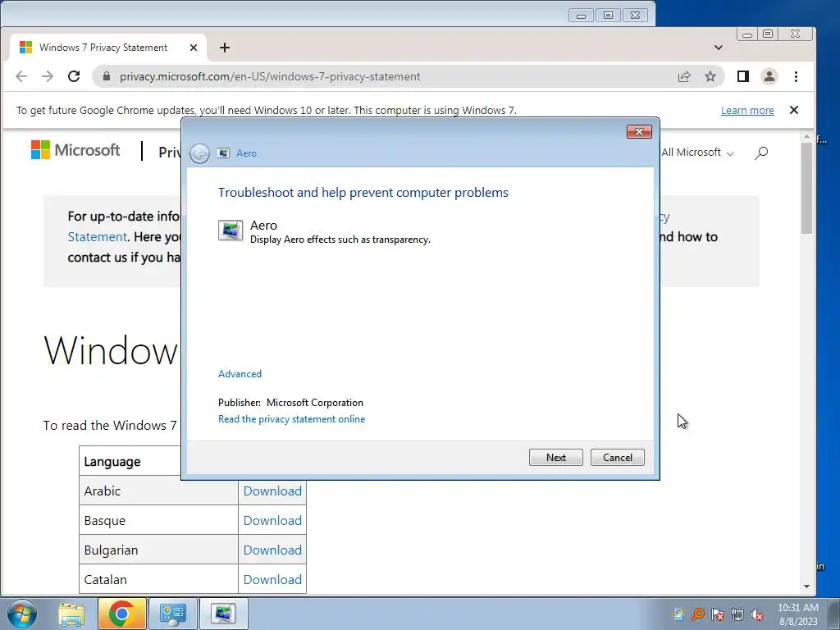The height and width of the screenshot is (630, 840).
Task: Download the Catalan privacy statement
Action: click(x=272, y=579)
